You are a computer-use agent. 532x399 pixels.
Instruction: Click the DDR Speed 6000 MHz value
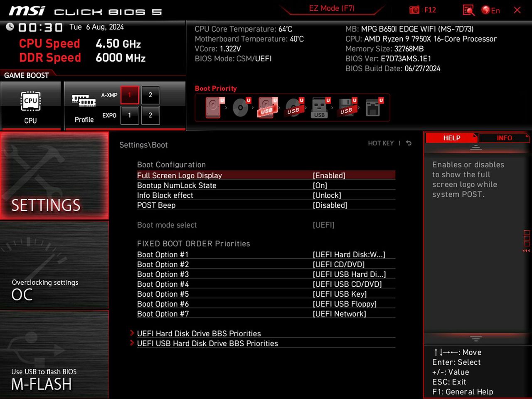pos(121,58)
